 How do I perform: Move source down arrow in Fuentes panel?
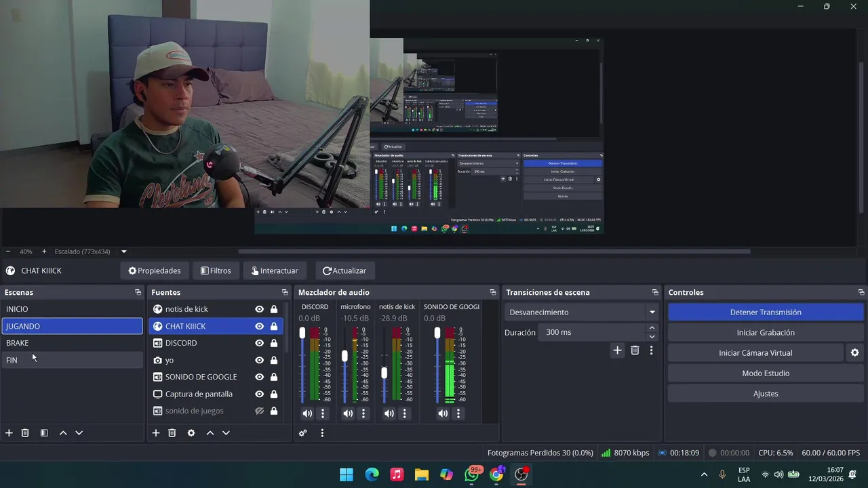(x=226, y=432)
